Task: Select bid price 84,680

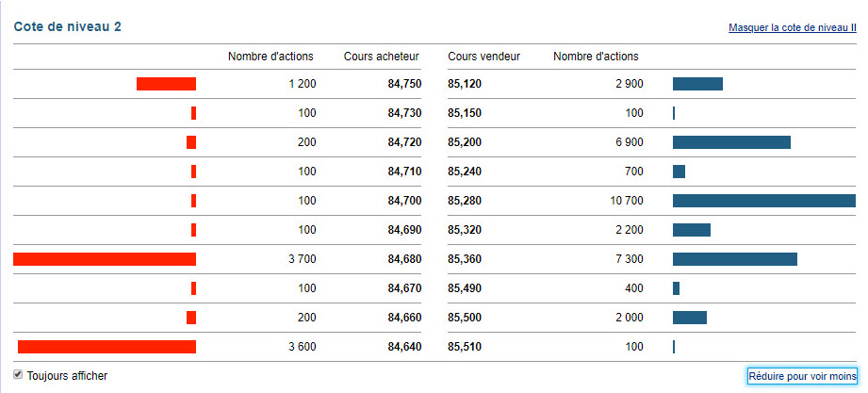Action: click(x=404, y=259)
